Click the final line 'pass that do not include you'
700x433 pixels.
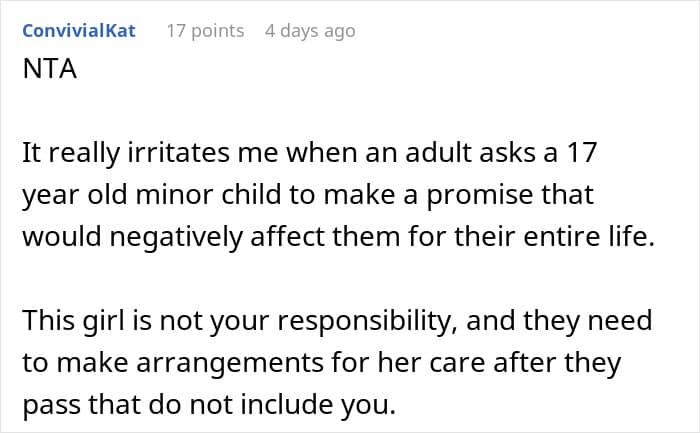tap(209, 404)
